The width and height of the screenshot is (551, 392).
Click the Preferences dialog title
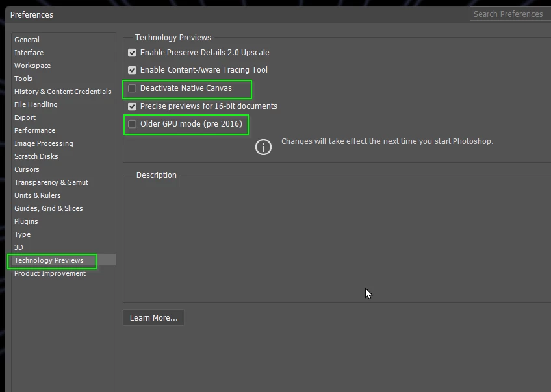32,15
